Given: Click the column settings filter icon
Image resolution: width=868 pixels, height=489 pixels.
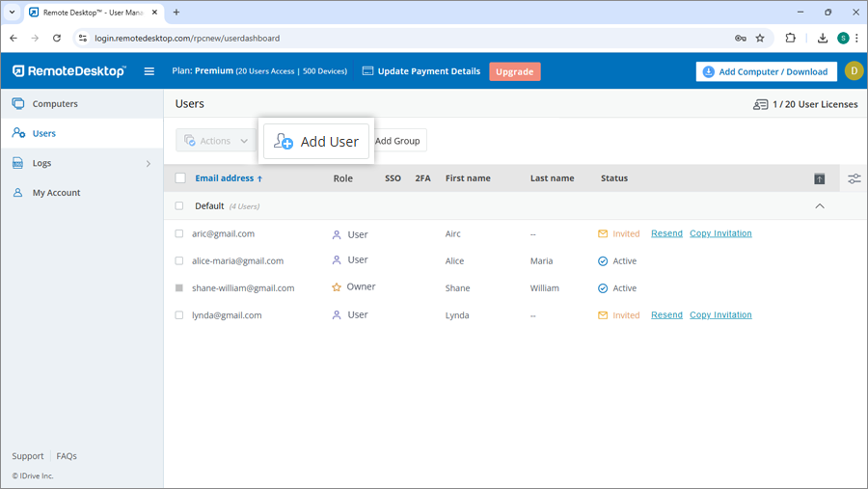Looking at the screenshot, I should [x=854, y=178].
